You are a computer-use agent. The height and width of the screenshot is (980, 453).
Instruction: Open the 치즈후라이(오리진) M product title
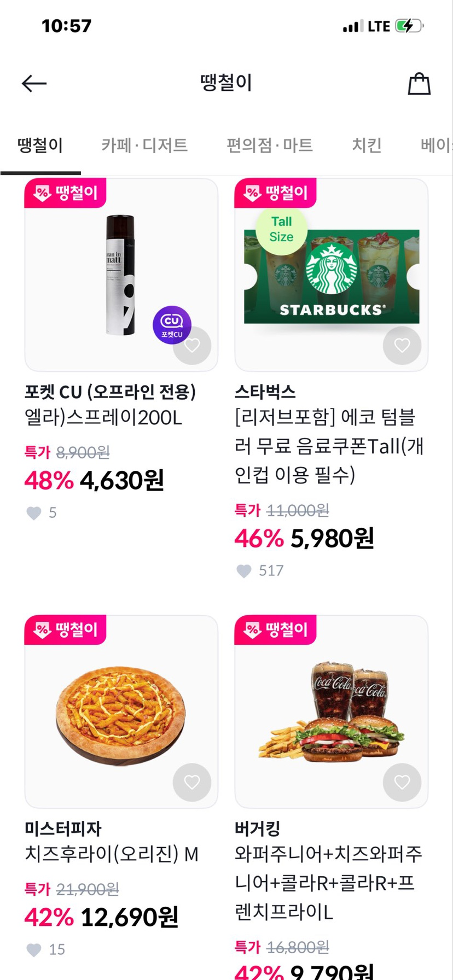point(112,854)
